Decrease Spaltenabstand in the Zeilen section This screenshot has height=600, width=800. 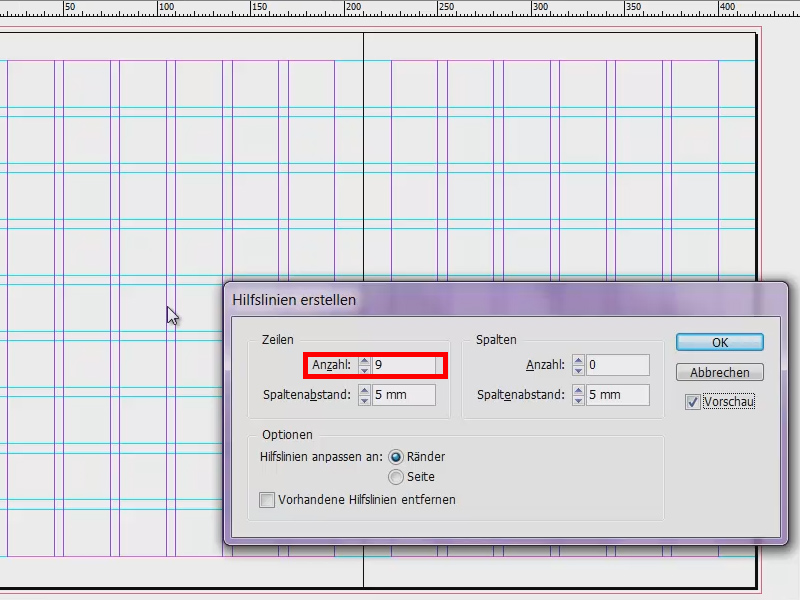click(x=363, y=399)
